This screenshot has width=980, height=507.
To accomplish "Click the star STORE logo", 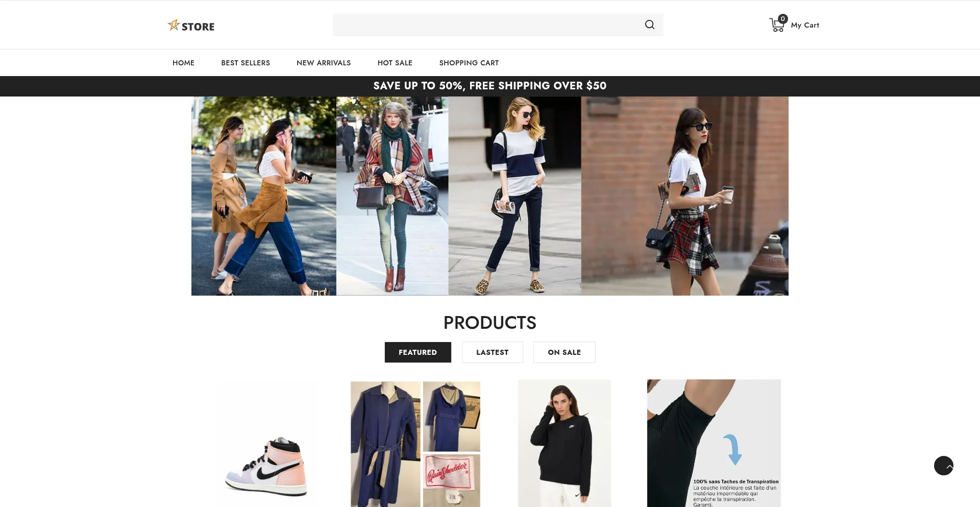I will coord(191,26).
